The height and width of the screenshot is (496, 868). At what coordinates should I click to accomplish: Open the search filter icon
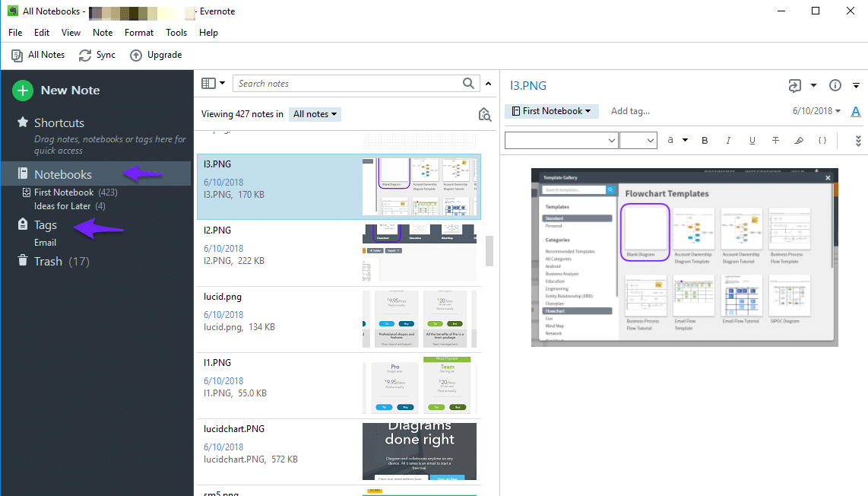(x=484, y=114)
